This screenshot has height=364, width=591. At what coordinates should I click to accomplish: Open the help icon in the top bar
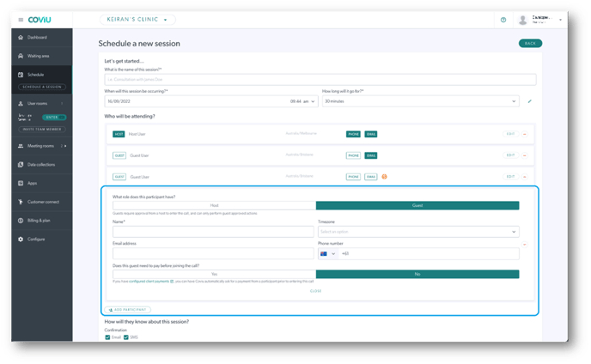point(503,20)
